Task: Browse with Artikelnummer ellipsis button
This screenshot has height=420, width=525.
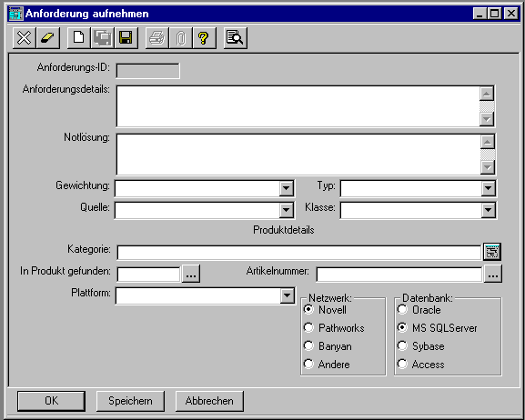Action: point(492,274)
